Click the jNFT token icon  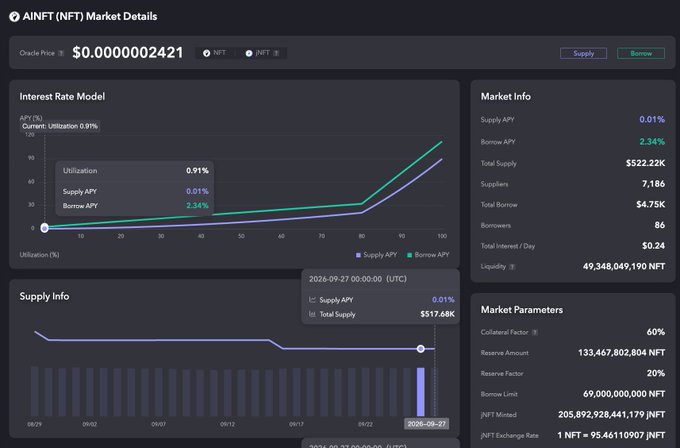249,53
